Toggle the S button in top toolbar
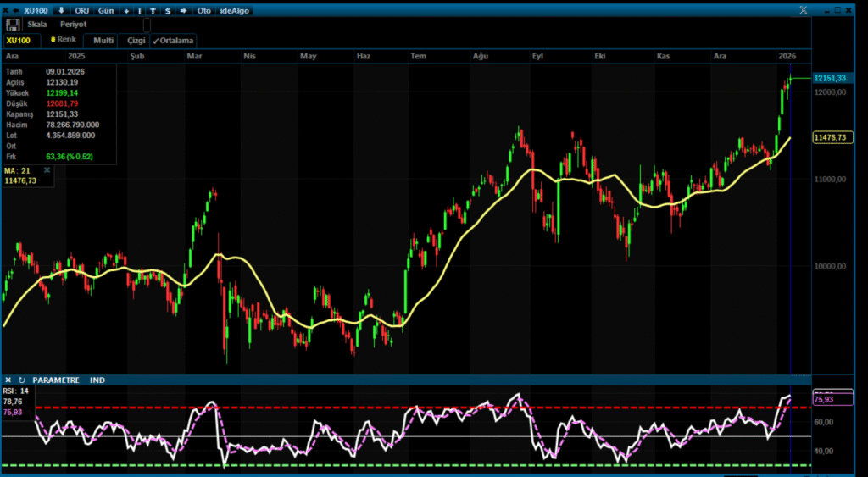This screenshot has width=868, height=477. pos(168,10)
